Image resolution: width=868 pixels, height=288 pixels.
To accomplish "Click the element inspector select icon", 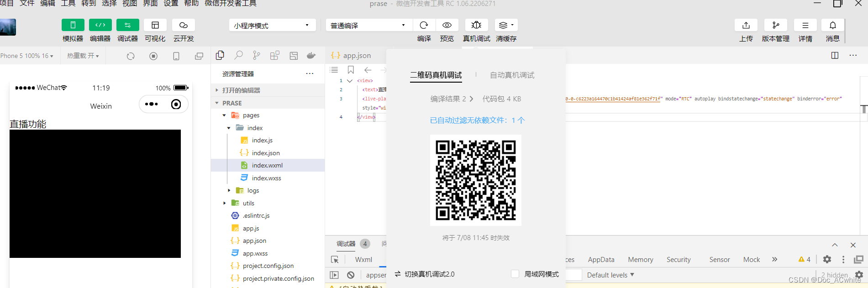I will click(x=335, y=260).
